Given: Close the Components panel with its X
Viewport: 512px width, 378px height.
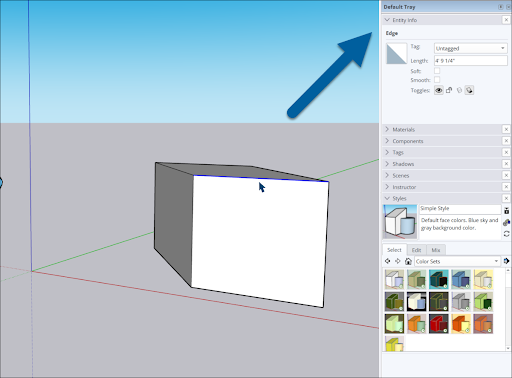Looking at the screenshot, I should point(506,141).
